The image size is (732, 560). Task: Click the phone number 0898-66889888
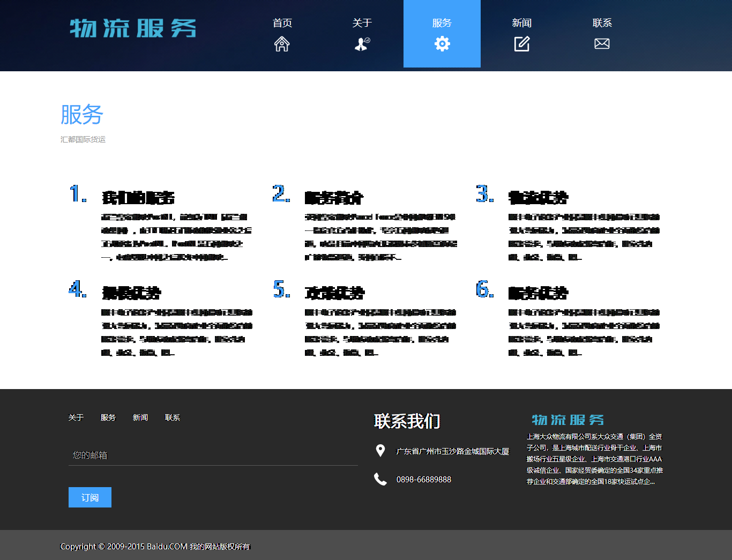point(424,480)
